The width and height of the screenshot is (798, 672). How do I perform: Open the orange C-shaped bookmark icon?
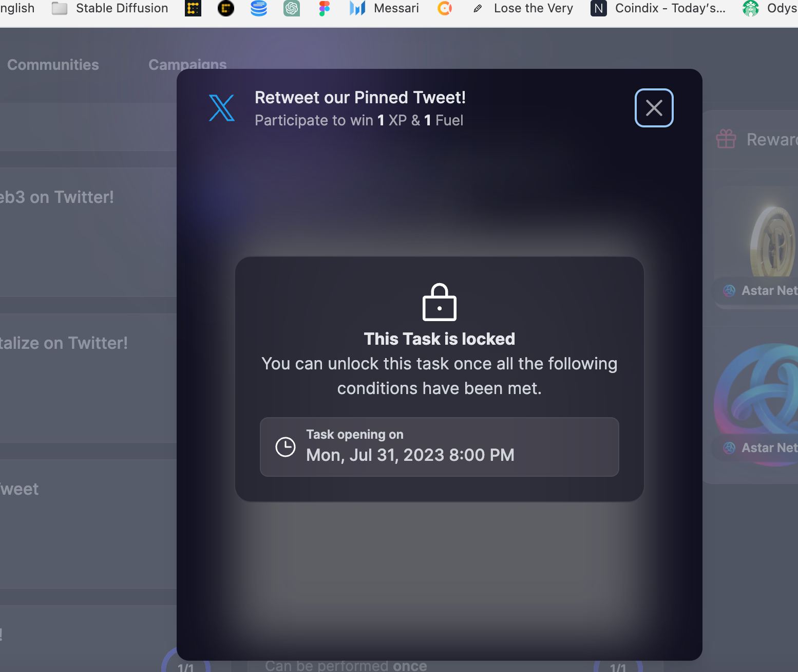click(x=445, y=8)
